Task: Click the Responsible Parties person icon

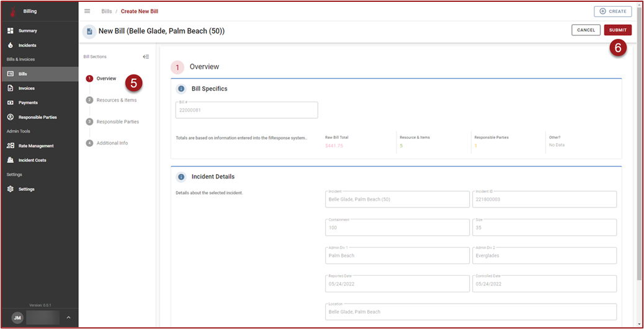Action: pos(11,117)
